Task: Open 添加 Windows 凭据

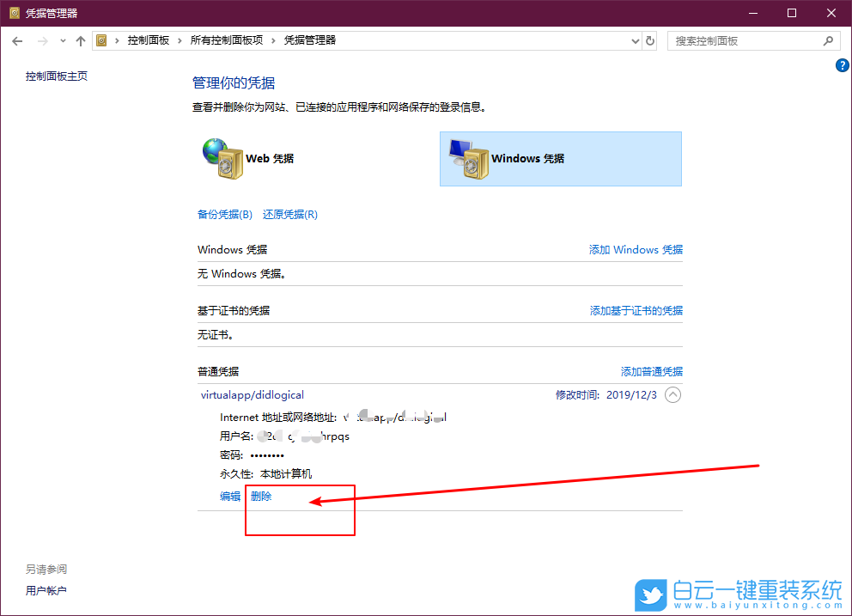Action: (x=636, y=249)
